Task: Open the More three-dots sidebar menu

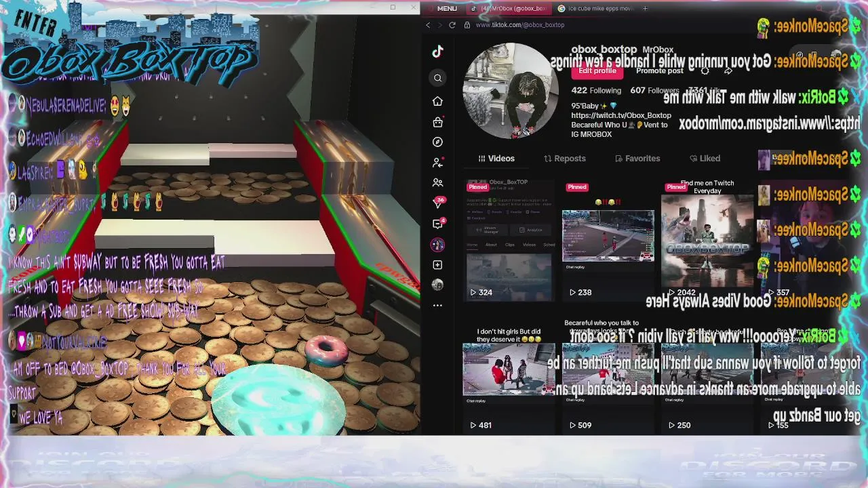Action: pyautogui.click(x=437, y=306)
